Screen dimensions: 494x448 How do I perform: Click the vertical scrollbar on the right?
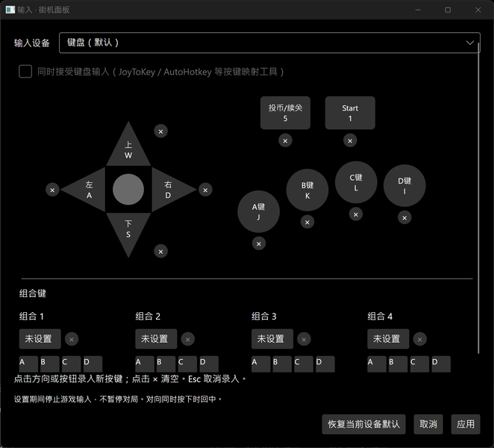(478, 199)
